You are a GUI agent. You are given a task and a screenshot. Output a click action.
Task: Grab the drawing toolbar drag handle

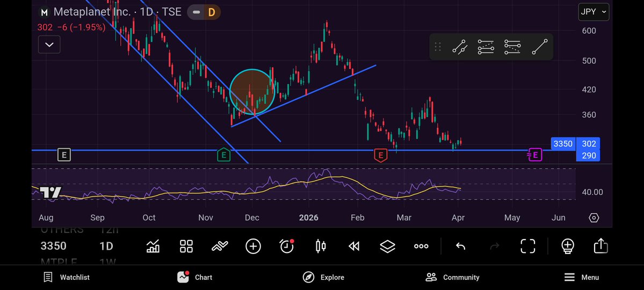(x=438, y=47)
